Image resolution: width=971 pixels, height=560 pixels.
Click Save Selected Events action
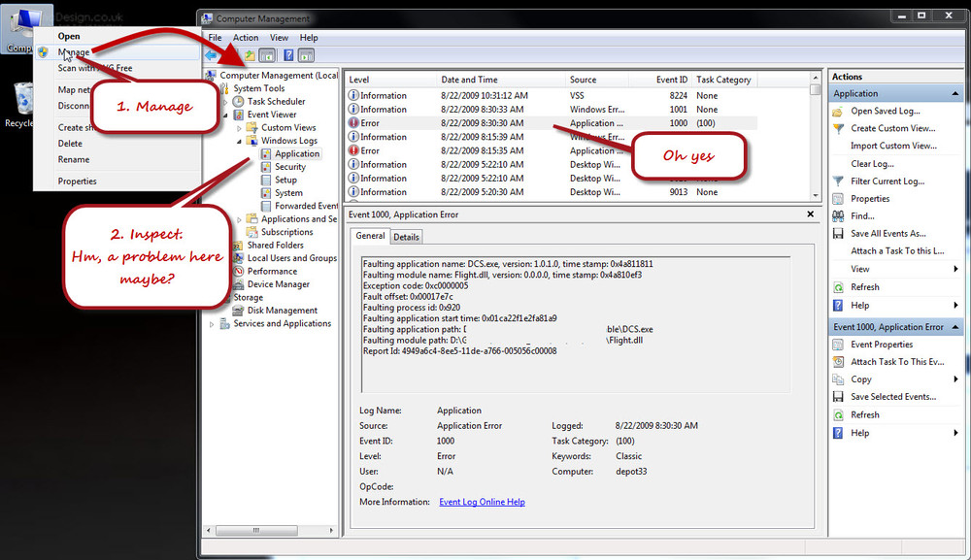tap(893, 396)
